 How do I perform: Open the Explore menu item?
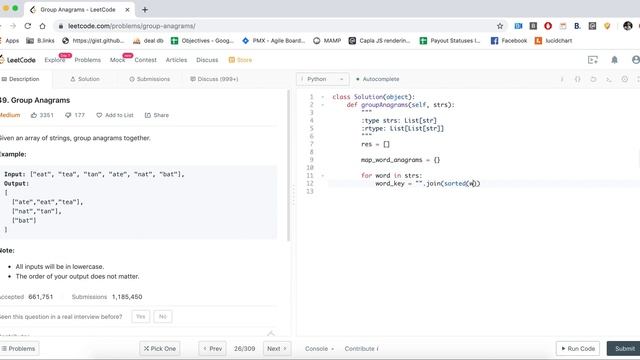55,60
